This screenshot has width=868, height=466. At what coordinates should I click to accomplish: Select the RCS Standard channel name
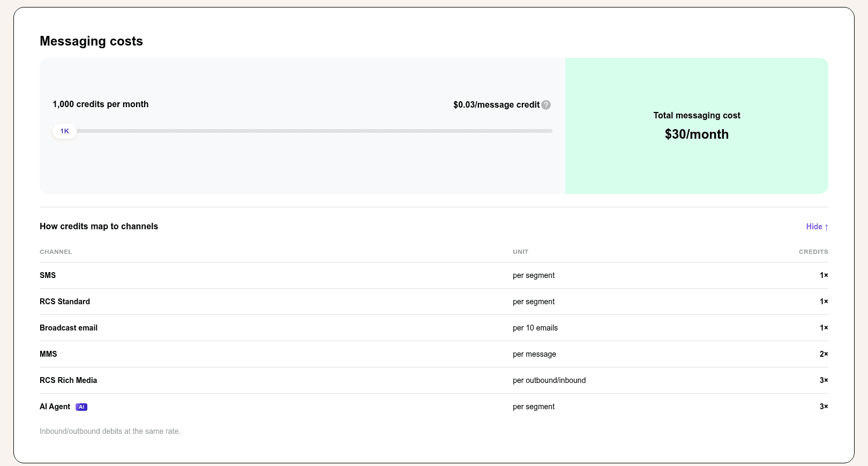65,302
